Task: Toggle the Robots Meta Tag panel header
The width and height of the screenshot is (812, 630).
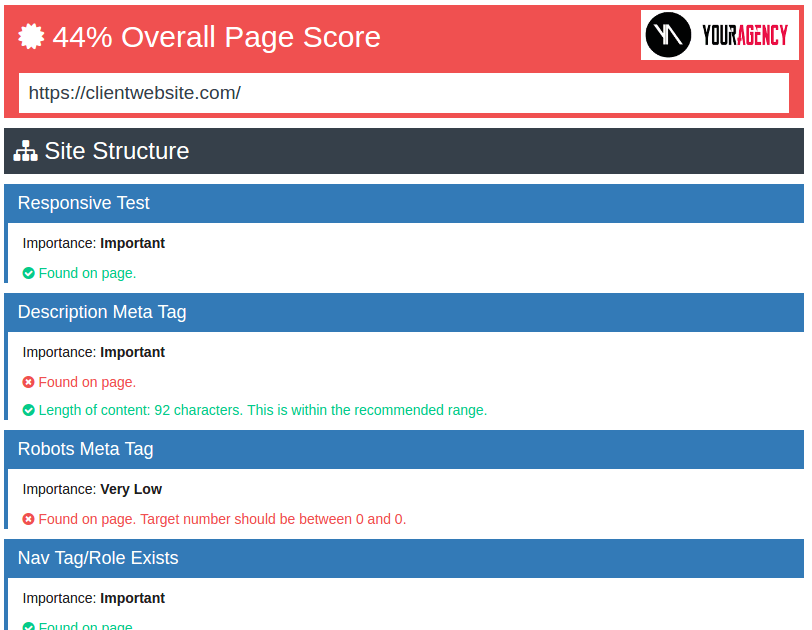Action: click(x=404, y=449)
